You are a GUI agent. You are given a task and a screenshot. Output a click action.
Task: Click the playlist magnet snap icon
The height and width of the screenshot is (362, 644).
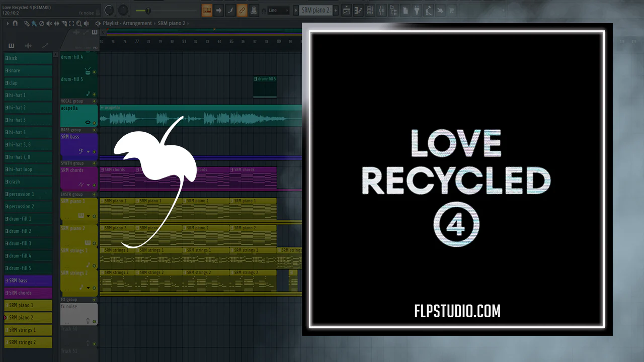click(15, 23)
